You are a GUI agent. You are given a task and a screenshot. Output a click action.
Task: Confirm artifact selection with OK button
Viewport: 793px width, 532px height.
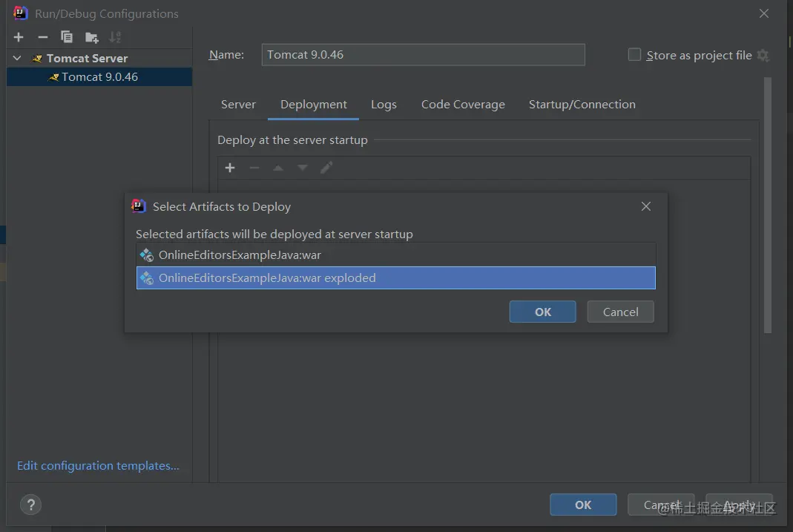(542, 312)
